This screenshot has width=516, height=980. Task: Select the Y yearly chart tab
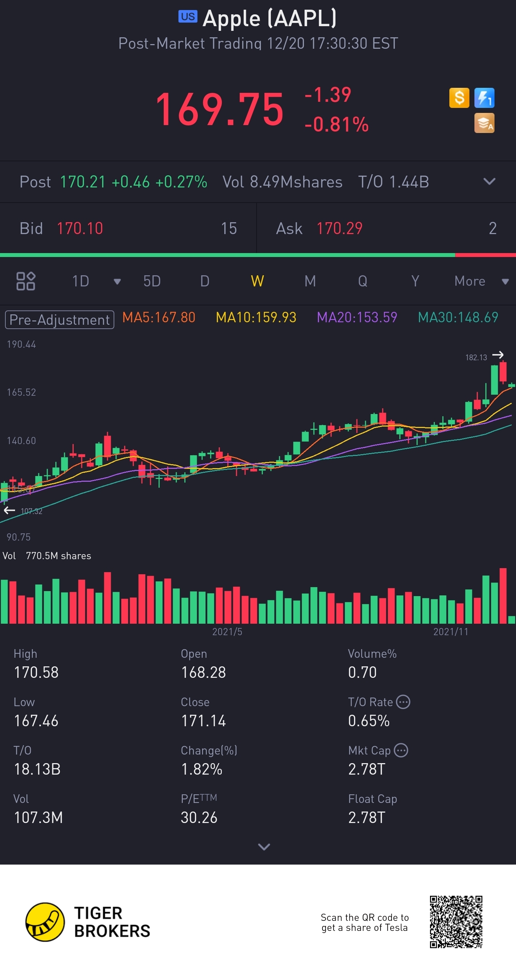415,281
